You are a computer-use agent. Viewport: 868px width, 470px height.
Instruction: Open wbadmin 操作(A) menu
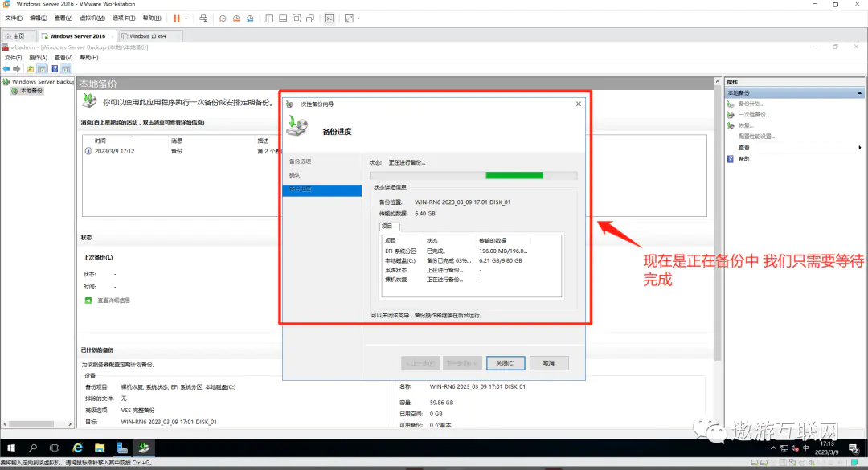coord(39,58)
